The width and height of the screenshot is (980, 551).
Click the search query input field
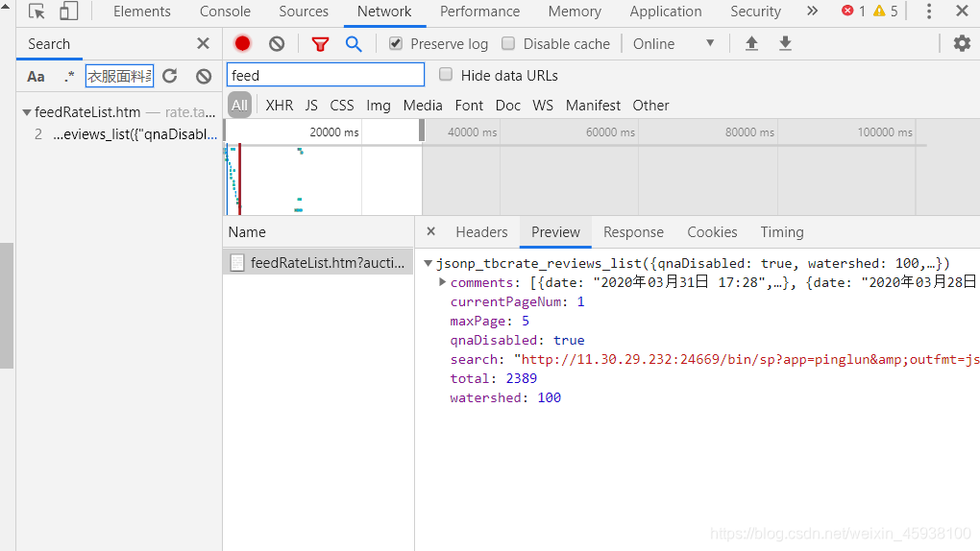pyautogui.click(x=119, y=76)
